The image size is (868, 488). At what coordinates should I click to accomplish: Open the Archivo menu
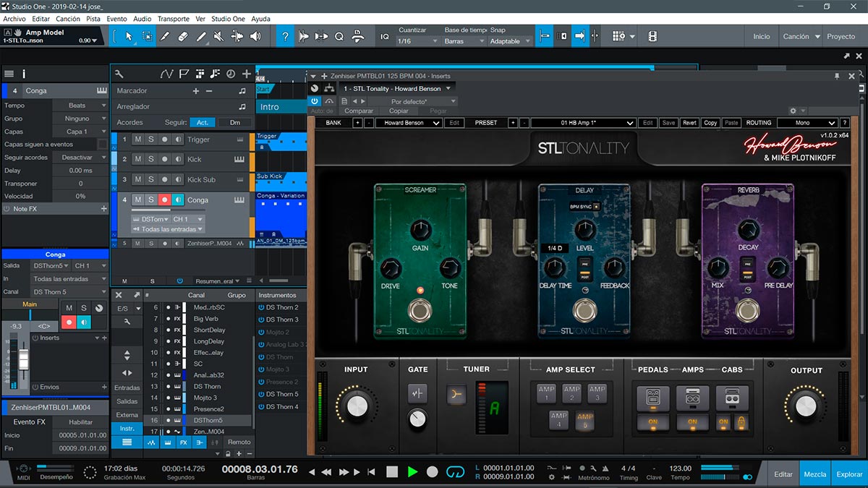14,19
